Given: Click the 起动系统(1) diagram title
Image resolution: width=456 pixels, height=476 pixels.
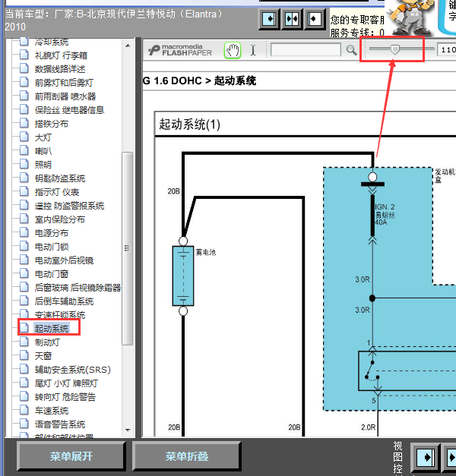Looking at the screenshot, I should point(190,125).
